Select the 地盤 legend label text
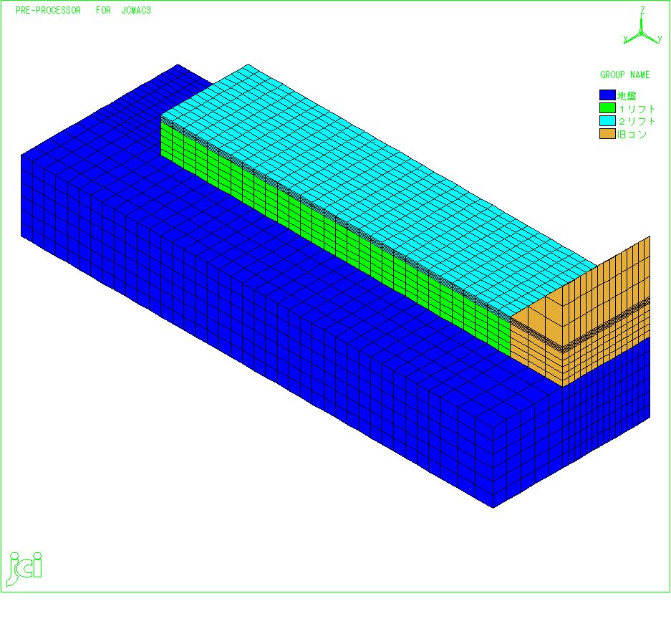Image resolution: width=671 pixels, height=644 pixels. click(x=627, y=96)
